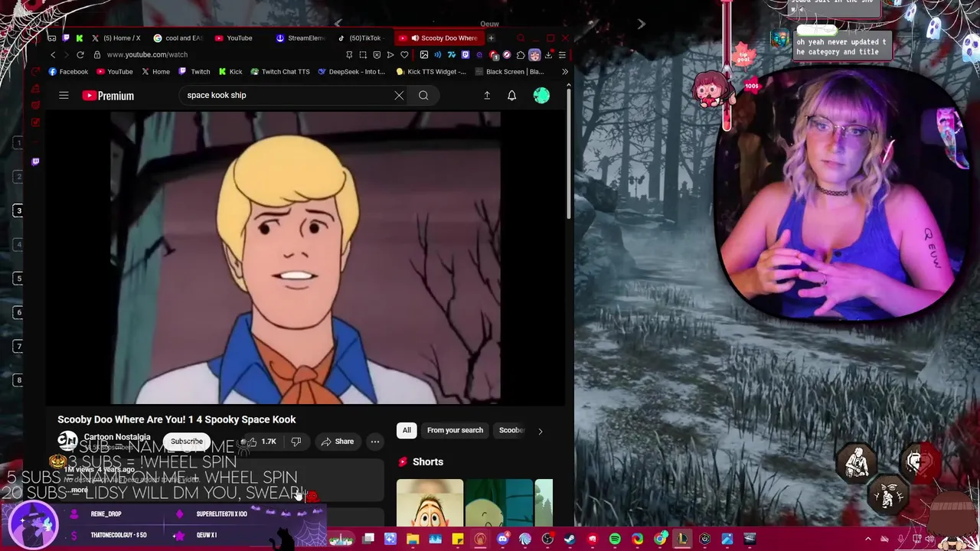Image resolution: width=980 pixels, height=551 pixels.
Task: Switch to StreamElements tab
Action: click(x=301, y=38)
